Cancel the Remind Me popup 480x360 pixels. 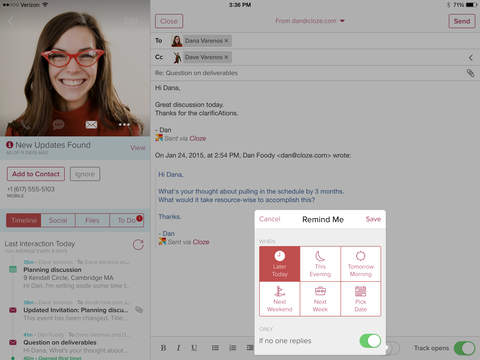pyautogui.click(x=269, y=219)
